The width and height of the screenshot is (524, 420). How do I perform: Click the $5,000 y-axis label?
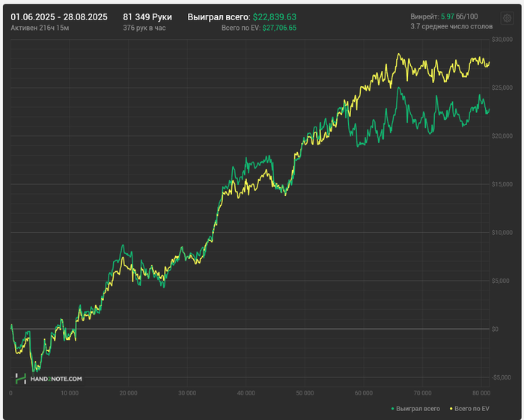coord(501,281)
